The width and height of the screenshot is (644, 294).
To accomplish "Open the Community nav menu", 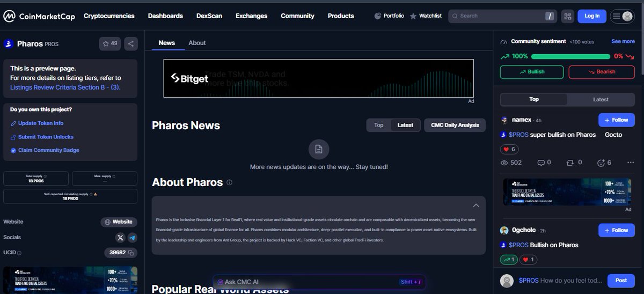I will click(297, 16).
